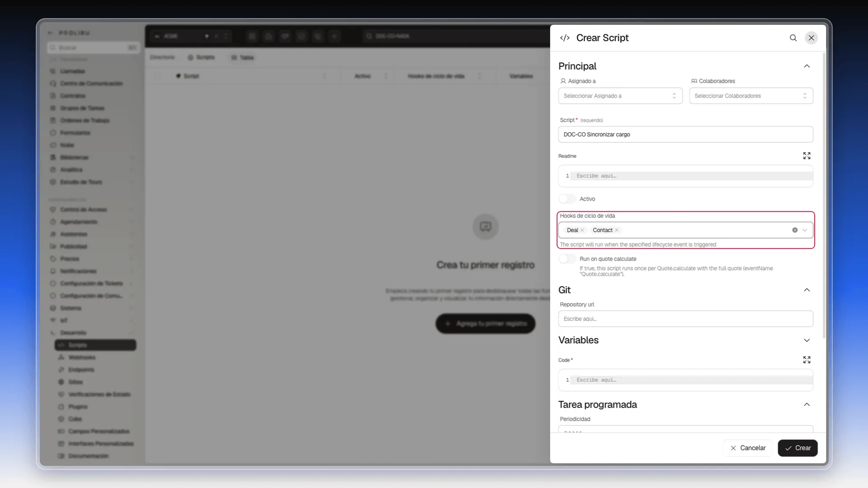Viewport: 868px width, 488px height.
Task: Collapse the Tarea programada section
Action: tap(807, 405)
